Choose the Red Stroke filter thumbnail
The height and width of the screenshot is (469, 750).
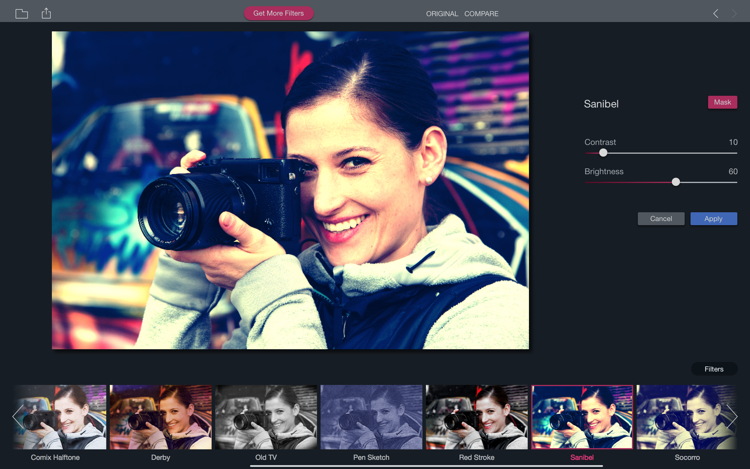[476, 416]
